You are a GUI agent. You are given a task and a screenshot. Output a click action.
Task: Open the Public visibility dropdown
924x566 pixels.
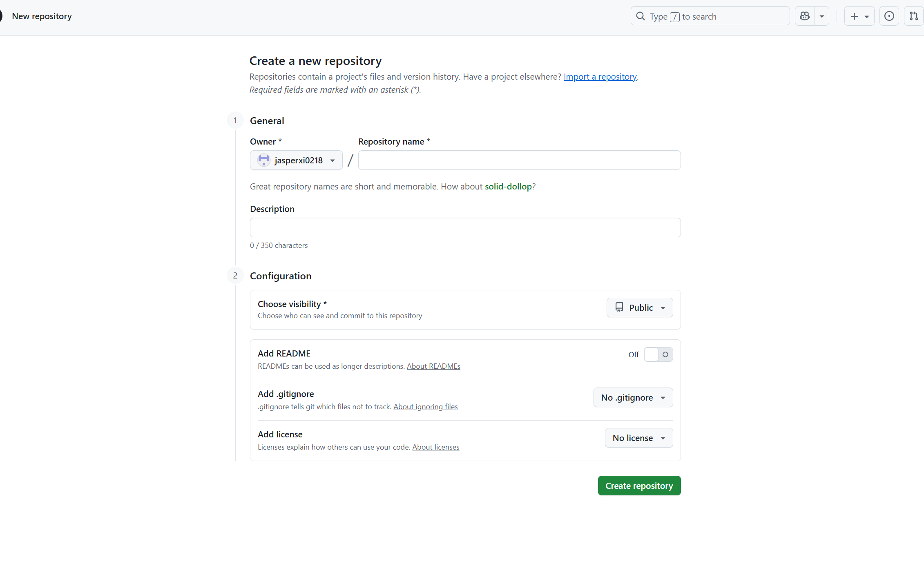640,308
